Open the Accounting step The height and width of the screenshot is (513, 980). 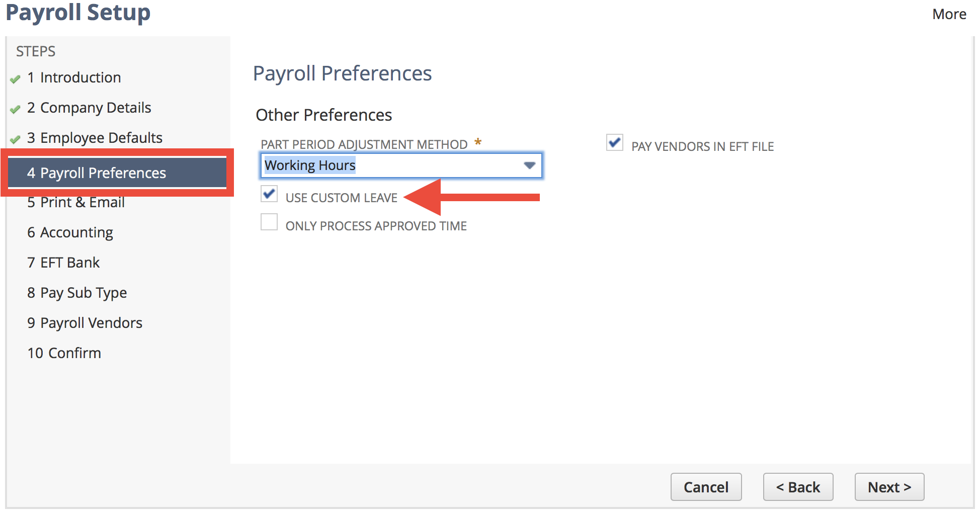(70, 232)
